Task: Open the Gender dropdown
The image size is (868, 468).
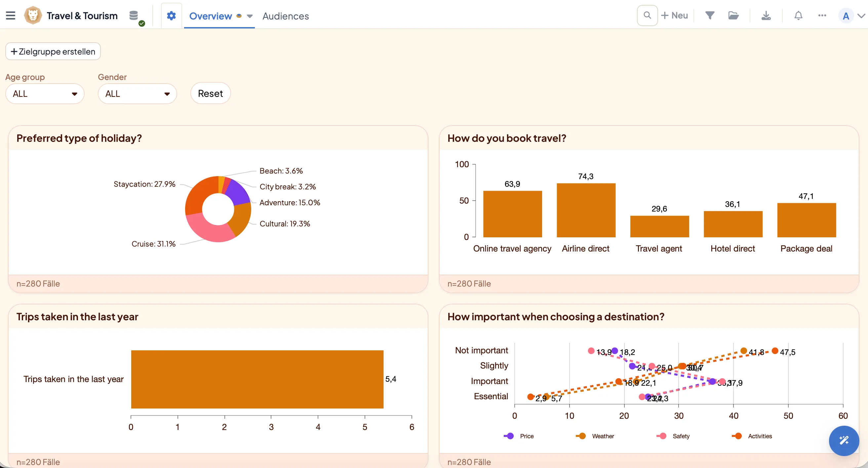Action: point(137,94)
